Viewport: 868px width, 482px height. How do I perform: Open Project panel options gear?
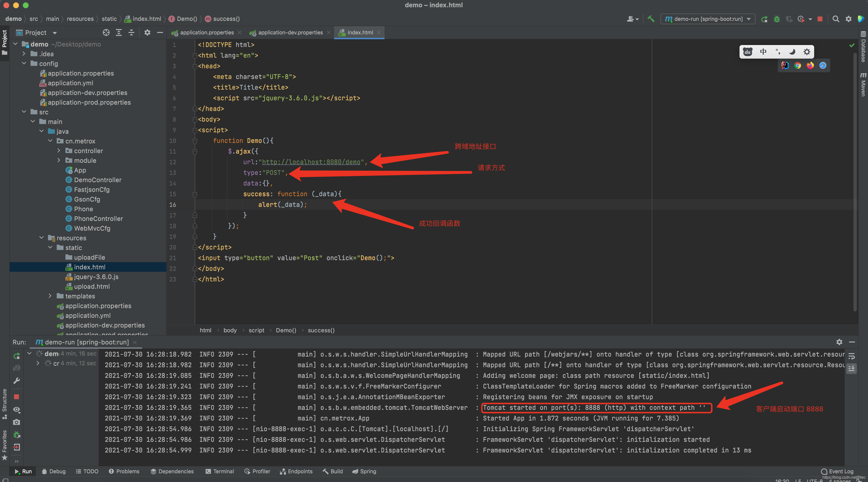(x=147, y=32)
